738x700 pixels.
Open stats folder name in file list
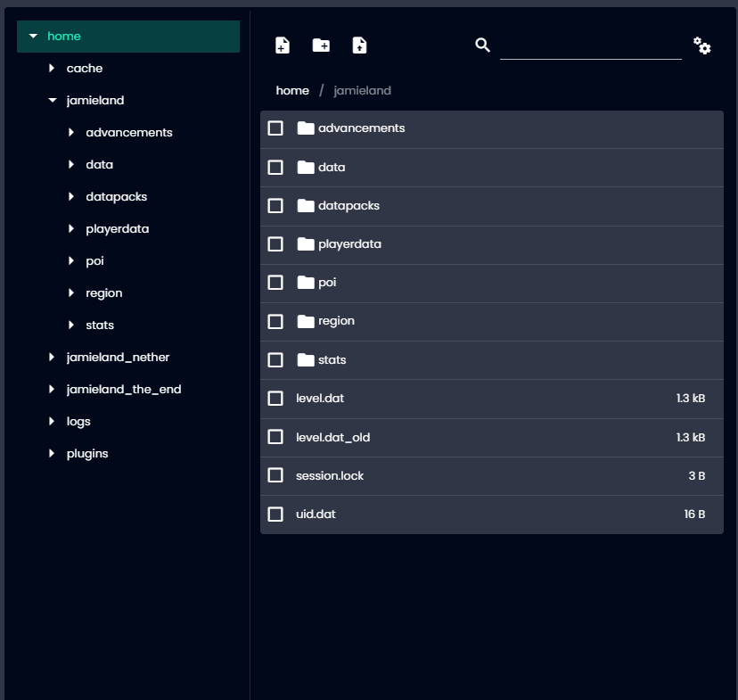point(332,360)
